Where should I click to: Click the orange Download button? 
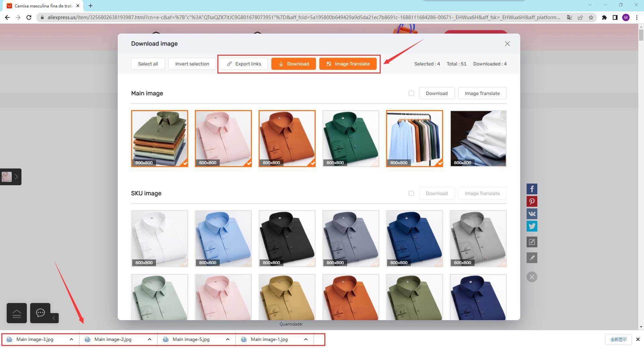tap(293, 64)
